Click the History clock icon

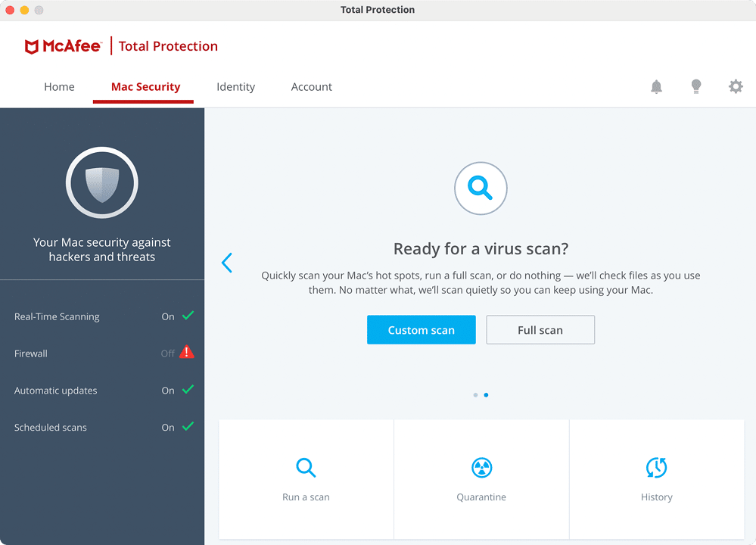pyautogui.click(x=656, y=467)
